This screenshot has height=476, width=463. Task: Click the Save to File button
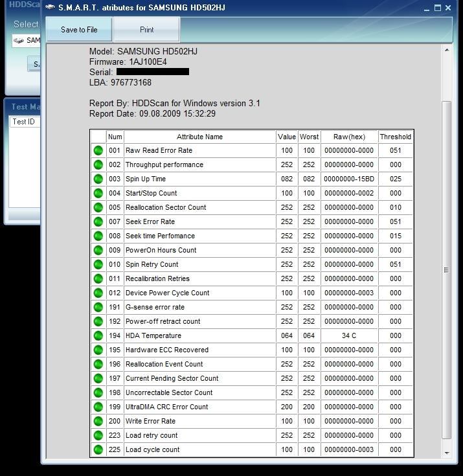(x=79, y=29)
